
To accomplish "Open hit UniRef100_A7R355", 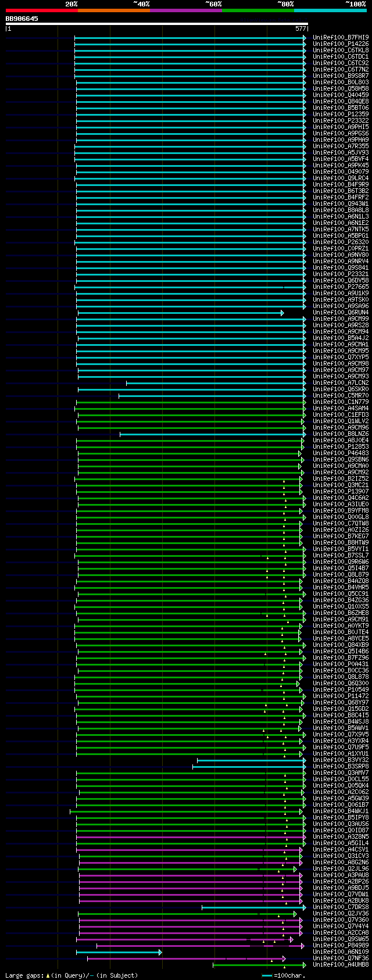I will (341, 146).
